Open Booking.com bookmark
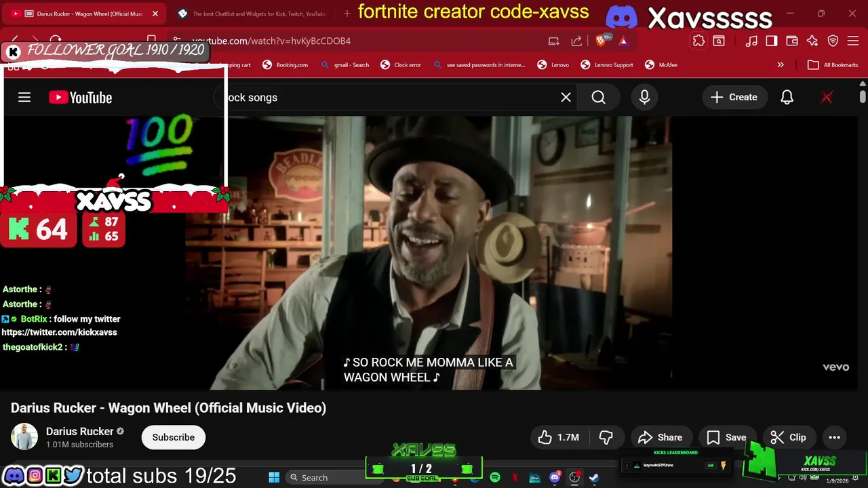Viewport: 868px width, 488px height. coord(285,65)
